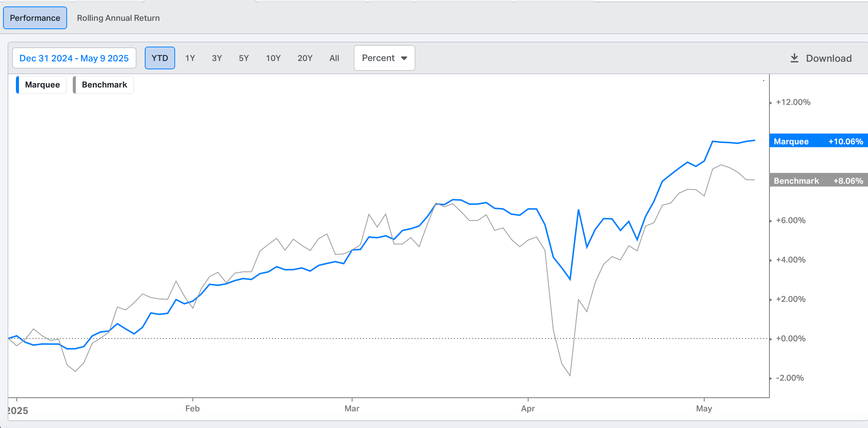The height and width of the screenshot is (428, 868).
Task: Switch to the Performance tab
Action: point(35,18)
